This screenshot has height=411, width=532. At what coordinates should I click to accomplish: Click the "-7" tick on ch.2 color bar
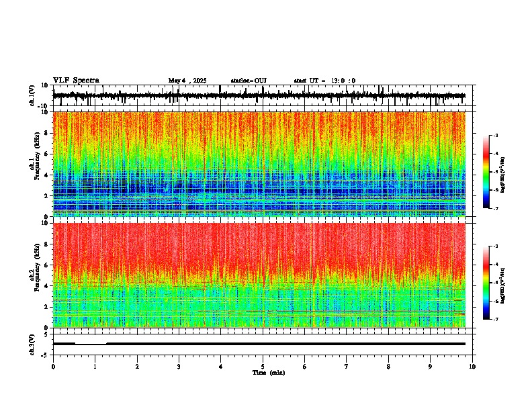pos(495,319)
